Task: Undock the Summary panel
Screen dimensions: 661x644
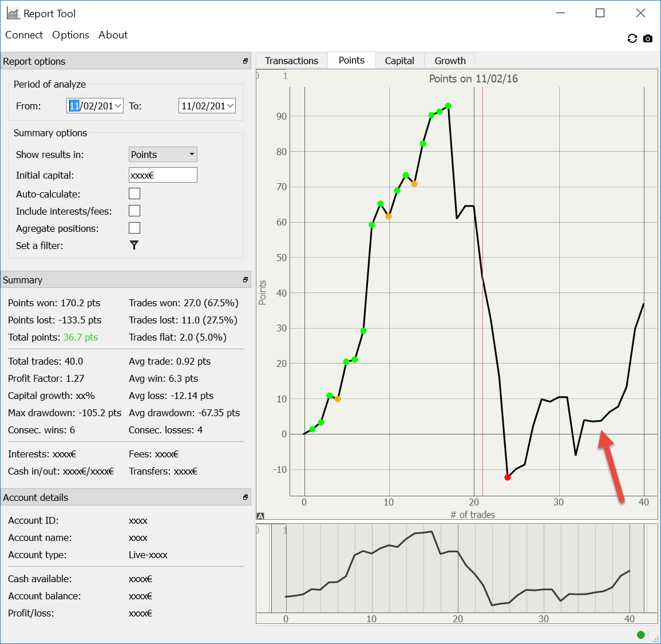Action: click(246, 279)
